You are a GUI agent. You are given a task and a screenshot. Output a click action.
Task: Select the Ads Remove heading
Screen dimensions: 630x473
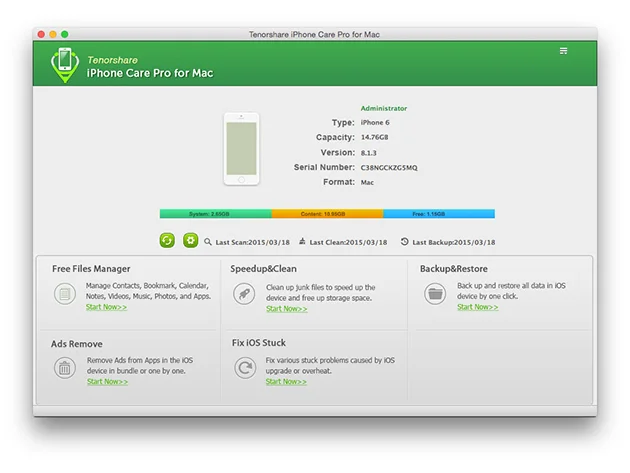click(77, 344)
